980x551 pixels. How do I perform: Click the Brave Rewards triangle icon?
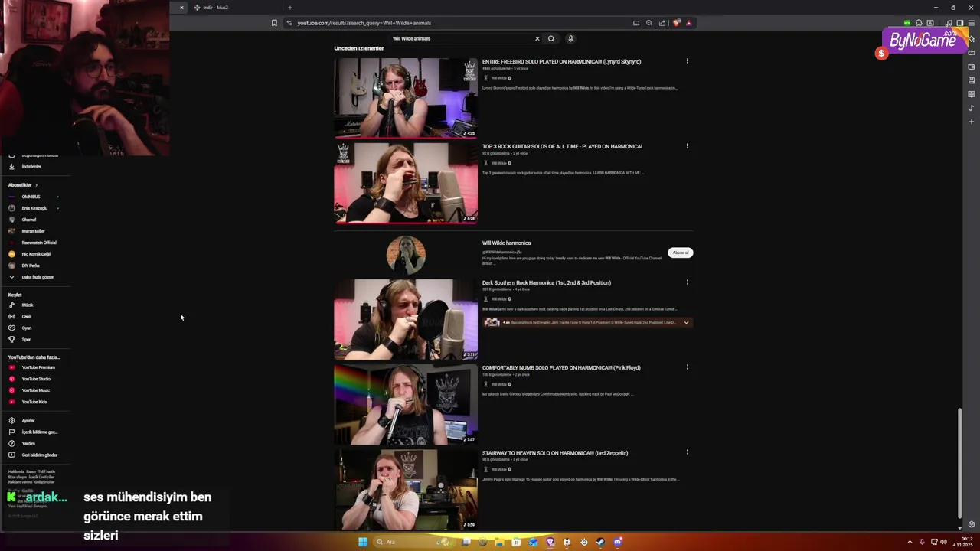point(688,23)
